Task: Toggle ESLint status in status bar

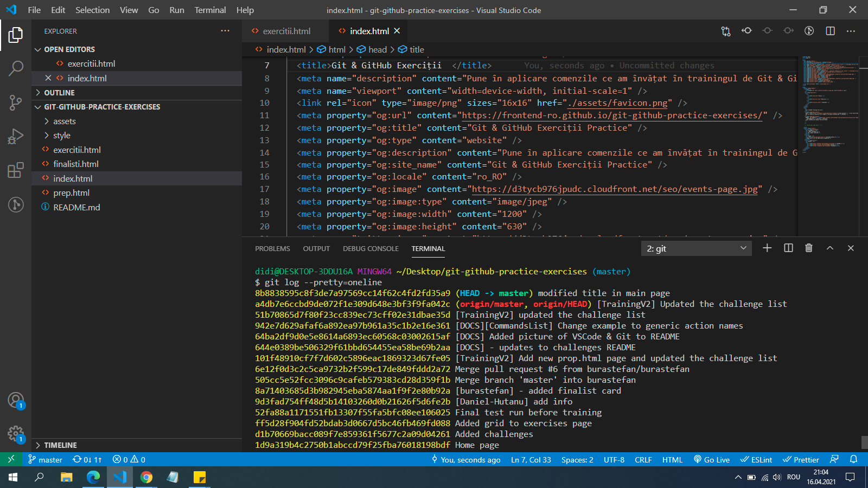Action: point(756,459)
